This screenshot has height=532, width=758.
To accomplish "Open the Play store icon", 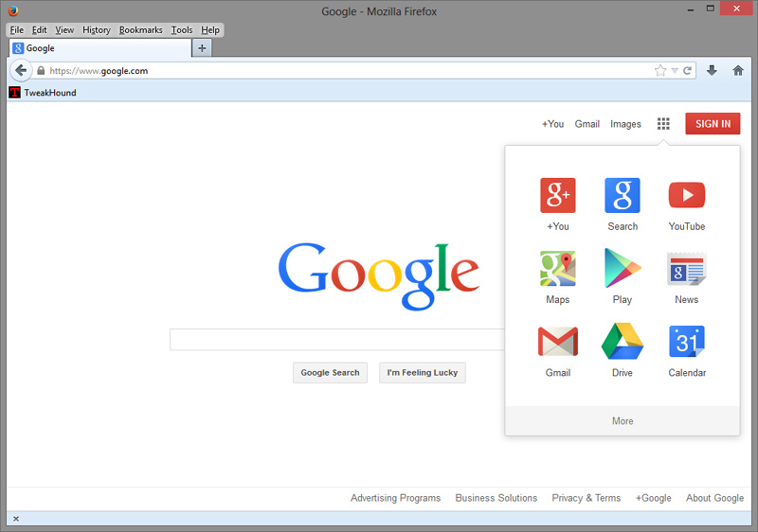I will tap(623, 269).
